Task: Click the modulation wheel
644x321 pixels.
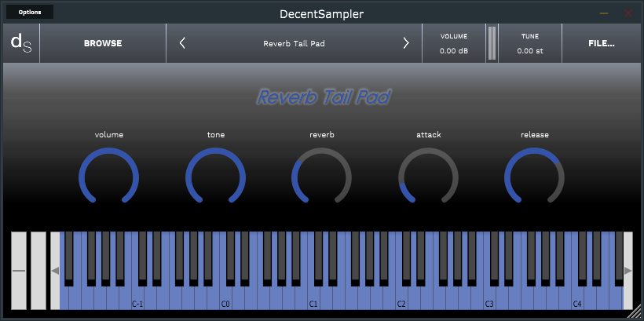Action: [x=38, y=271]
